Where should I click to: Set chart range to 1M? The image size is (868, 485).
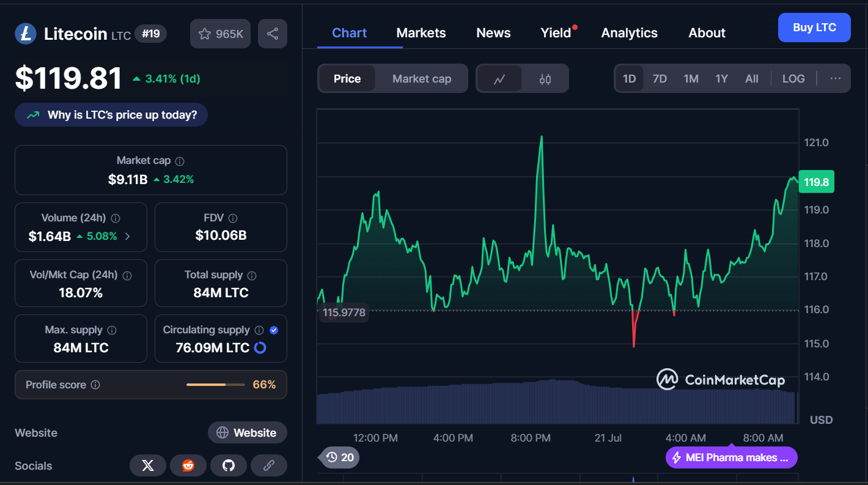point(691,79)
